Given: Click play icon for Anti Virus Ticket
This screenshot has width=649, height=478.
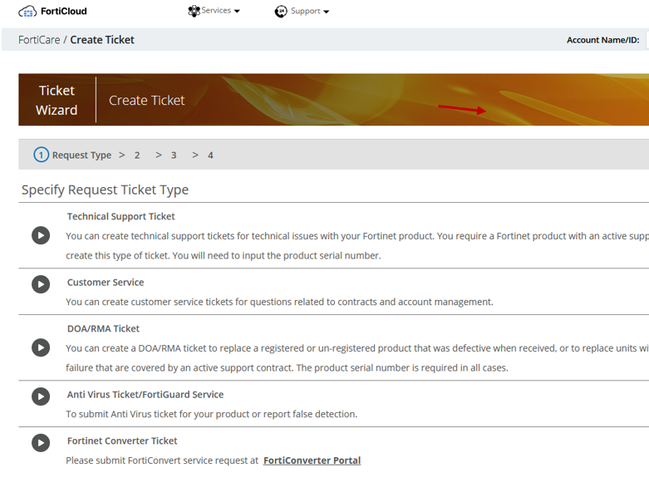Looking at the screenshot, I should pos(40,397).
